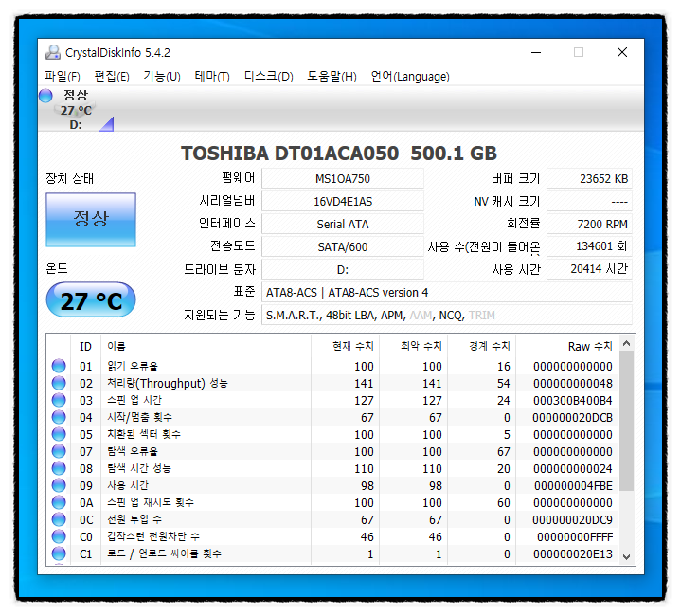
Task: Select the row 시작/멈춤 횟수
Action: 332,417
